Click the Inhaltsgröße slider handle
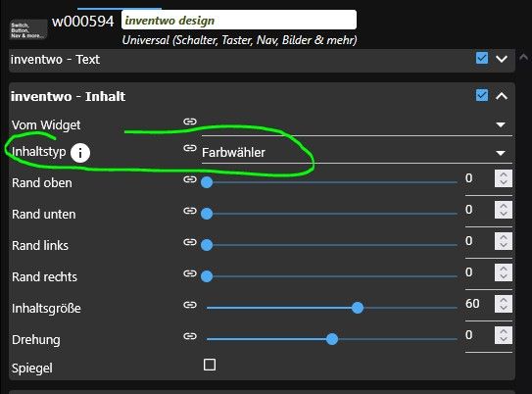 [358, 308]
